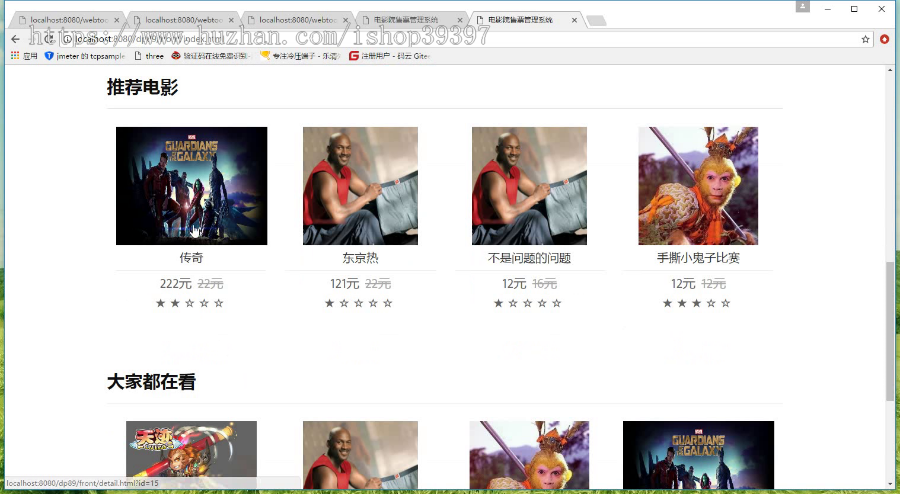Viewport: 900px width, 494px height.
Task: Open the Monkey King poster in 大家都在看
Action: coord(529,455)
